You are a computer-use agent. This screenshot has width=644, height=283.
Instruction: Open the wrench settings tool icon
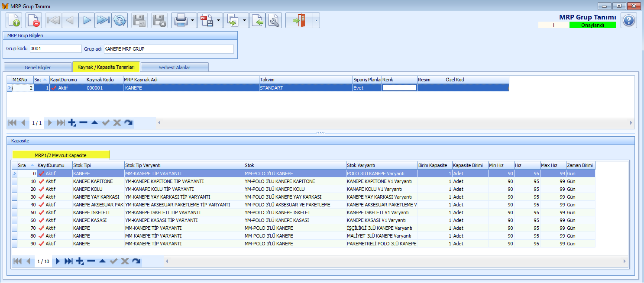click(274, 20)
